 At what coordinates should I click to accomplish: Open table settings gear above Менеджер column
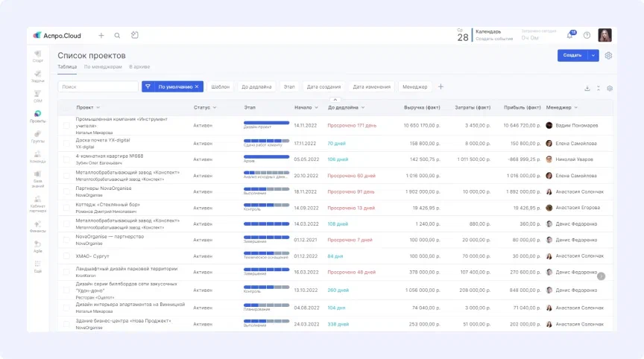click(x=610, y=88)
